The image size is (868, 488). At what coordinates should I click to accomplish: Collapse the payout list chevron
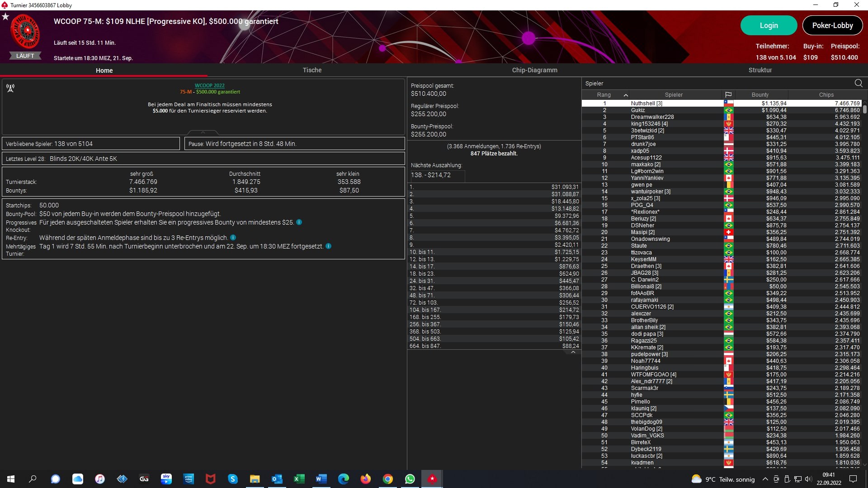[573, 352]
